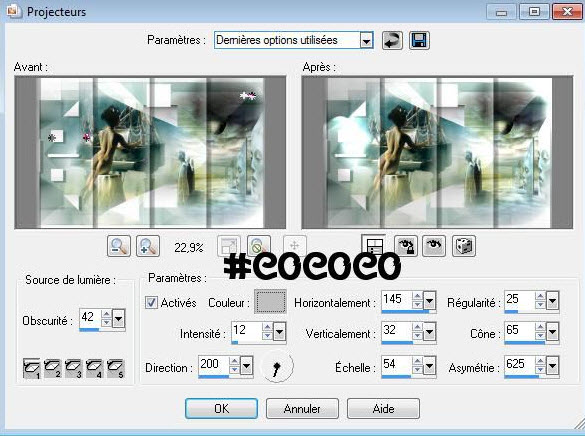
Task: Open the Couleur gray color swatch
Action: 270,301
